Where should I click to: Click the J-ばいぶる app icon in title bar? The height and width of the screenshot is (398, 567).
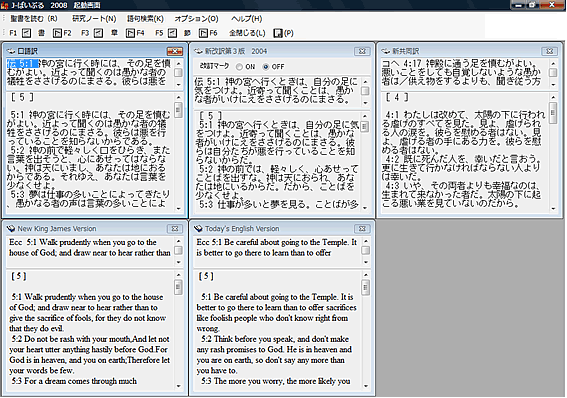pyautogui.click(x=4, y=5)
